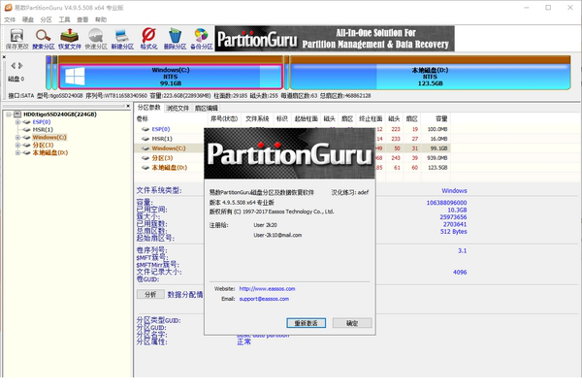Expand the Windows(C:) node in the tree
Viewport: 582px width, 392px height.
coord(17,138)
